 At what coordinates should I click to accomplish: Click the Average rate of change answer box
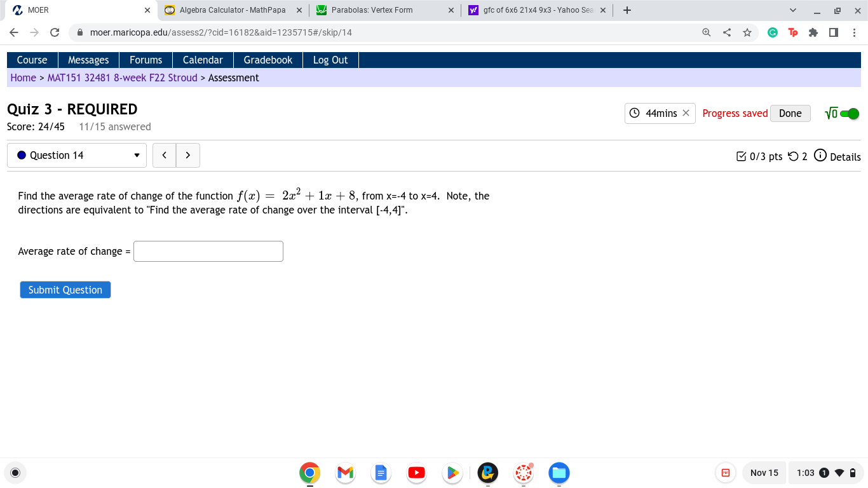click(x=208, y=251)
